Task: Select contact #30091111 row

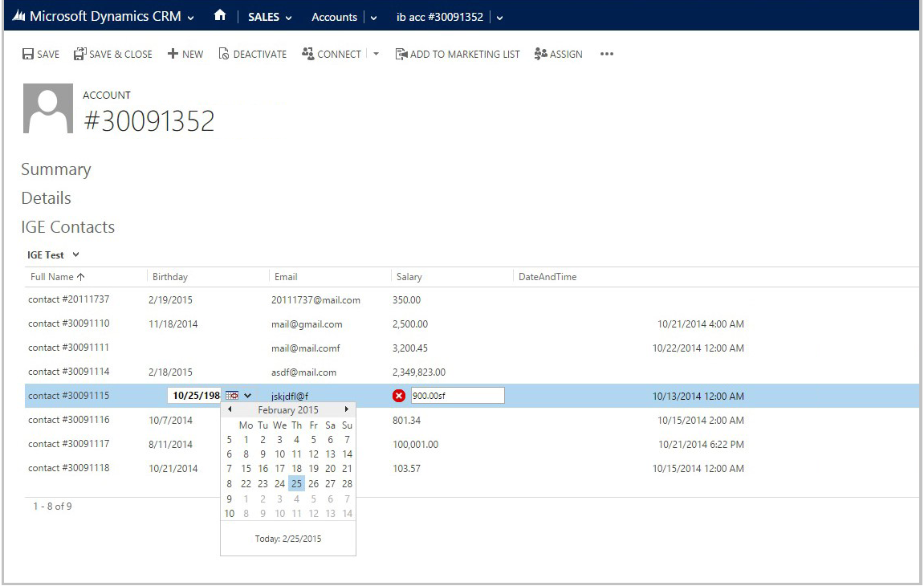Action: click(x=472, y=348)
